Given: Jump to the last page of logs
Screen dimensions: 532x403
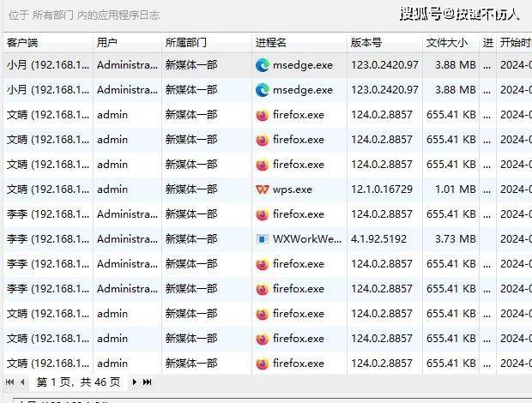Looking at the screenshot, I should pyautogui.click(x=147, y=382).
